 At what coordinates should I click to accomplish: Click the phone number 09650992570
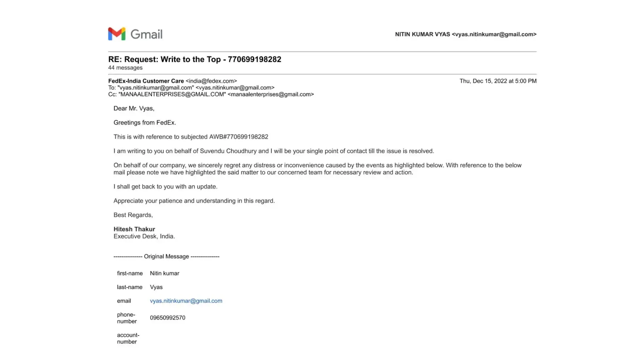click(167, 318)
